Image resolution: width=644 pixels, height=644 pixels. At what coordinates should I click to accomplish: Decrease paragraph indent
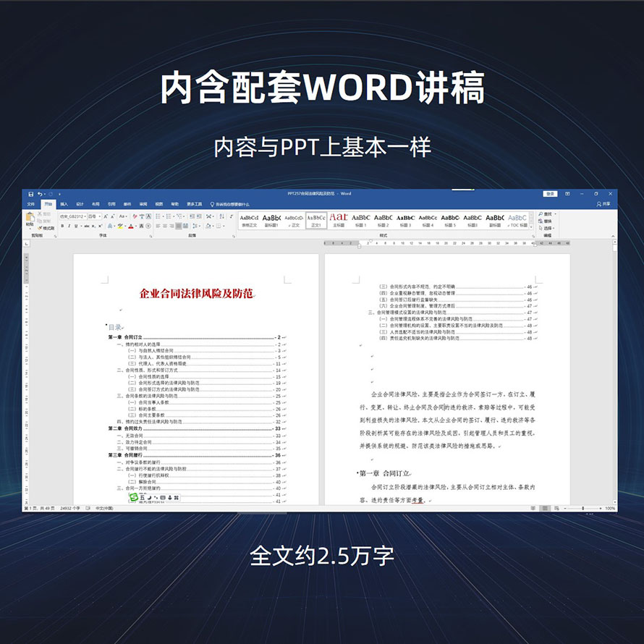point(192,216)
